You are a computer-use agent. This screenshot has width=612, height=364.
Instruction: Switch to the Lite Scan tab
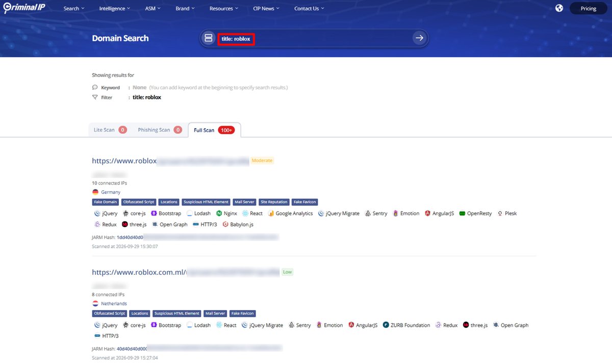click(x=110, y=130)
